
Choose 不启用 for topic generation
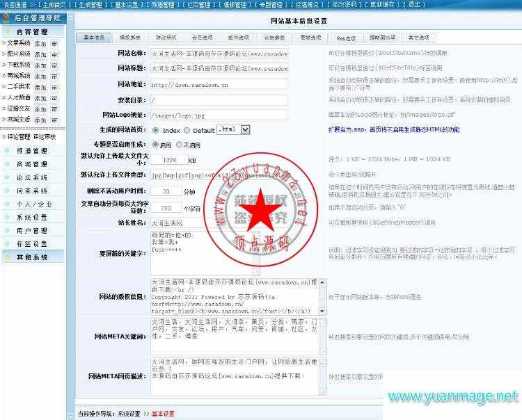click(x=179, y=145)
